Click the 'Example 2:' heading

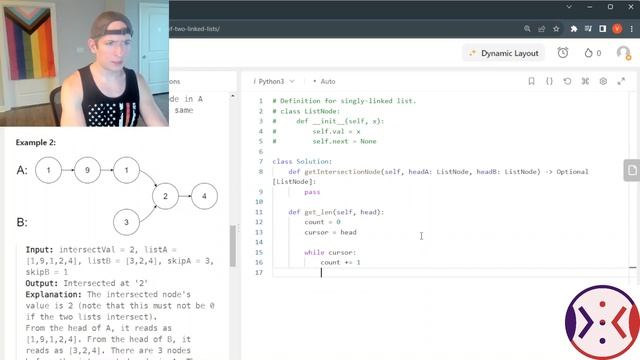(36, 142)
